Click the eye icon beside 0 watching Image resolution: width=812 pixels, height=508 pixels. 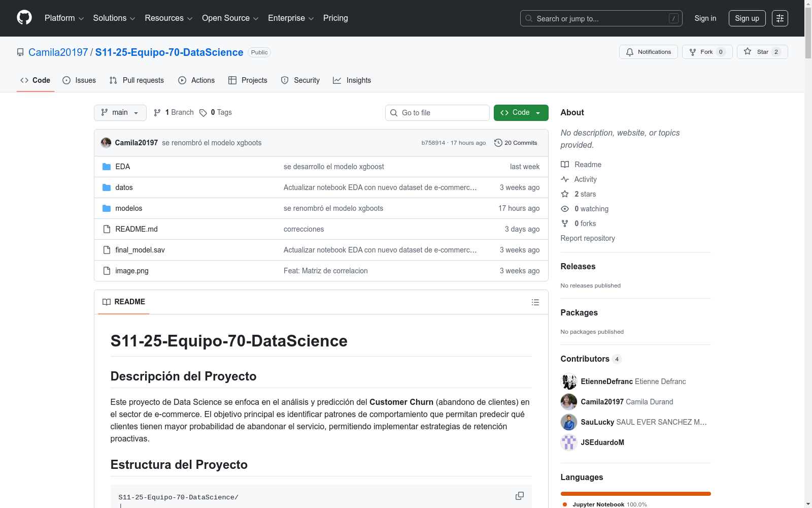(x=565, y=209)
